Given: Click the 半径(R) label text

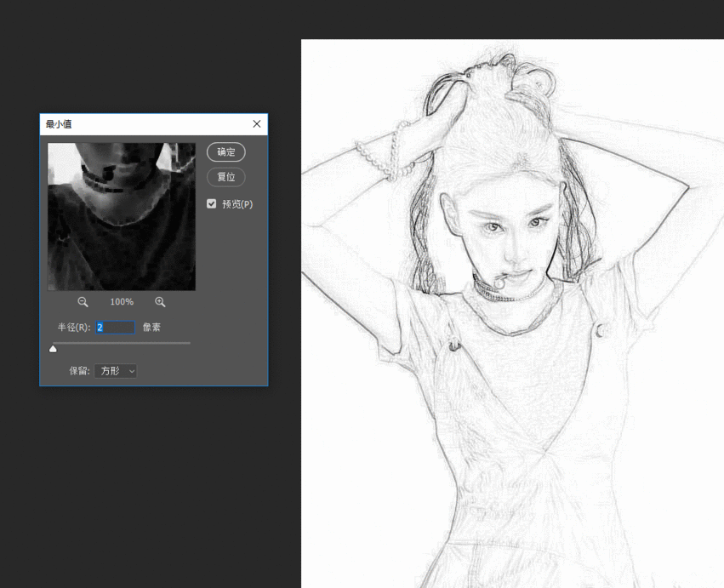Looking at the screenshot, I should (74, 328).
